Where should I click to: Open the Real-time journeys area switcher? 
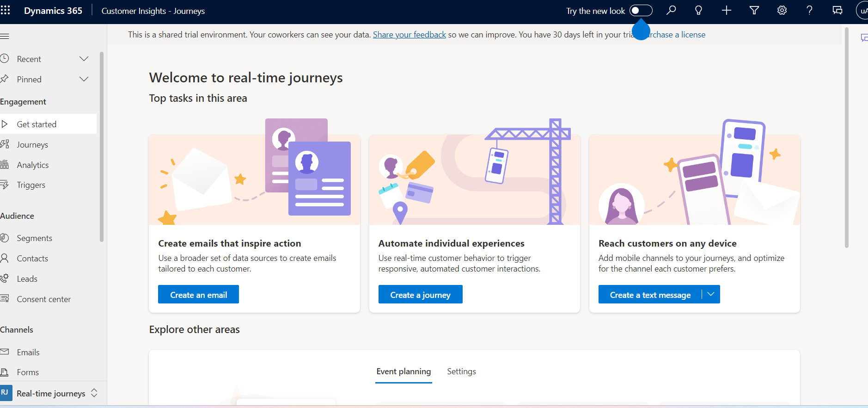[53, 393]
